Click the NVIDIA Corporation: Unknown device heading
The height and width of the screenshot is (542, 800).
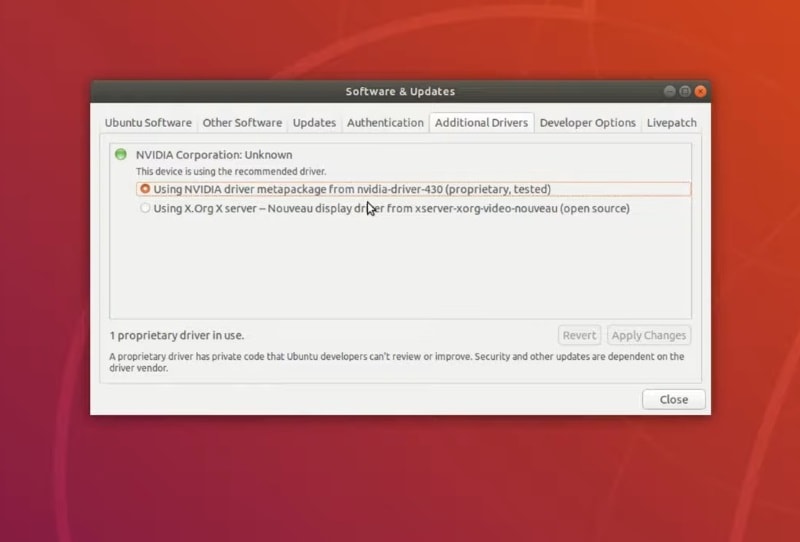[x=214, y=155]
